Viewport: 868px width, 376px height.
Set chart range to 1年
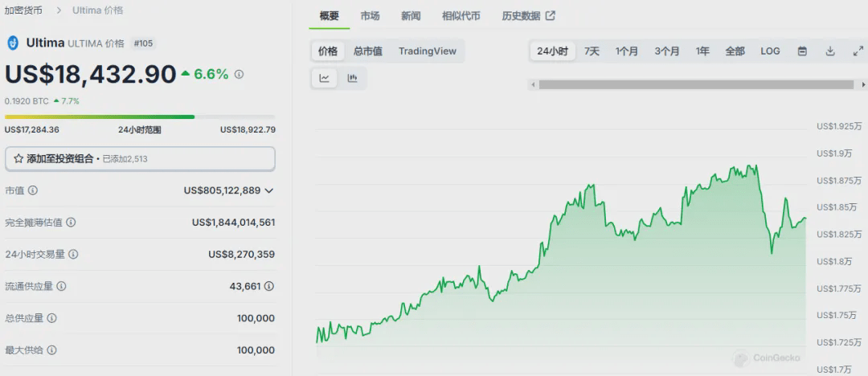[x=702, y=51]
